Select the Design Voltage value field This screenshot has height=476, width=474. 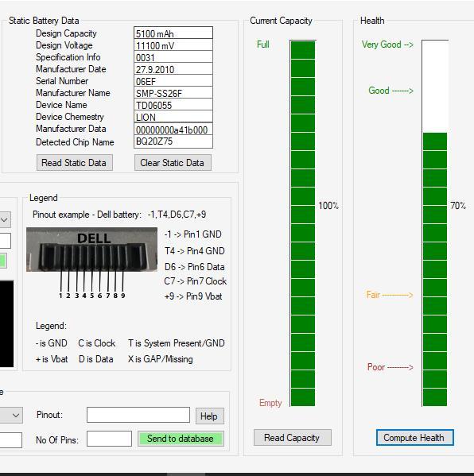point(173,45)
